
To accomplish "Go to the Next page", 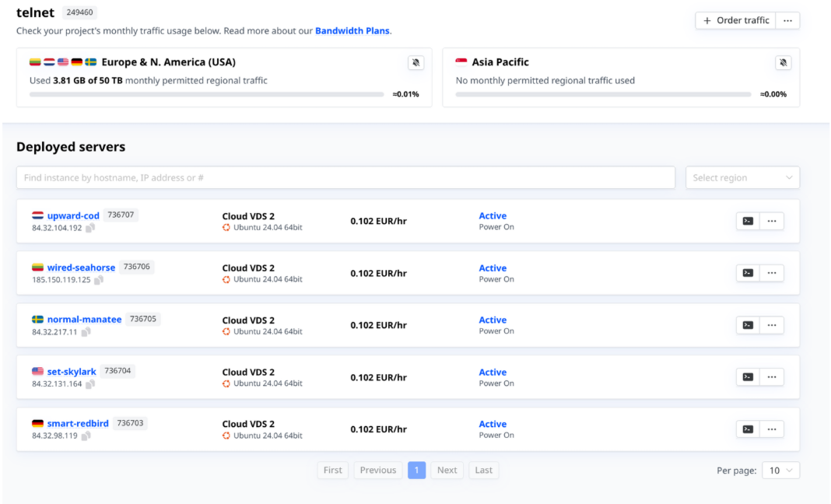I will tap(447, 471).
